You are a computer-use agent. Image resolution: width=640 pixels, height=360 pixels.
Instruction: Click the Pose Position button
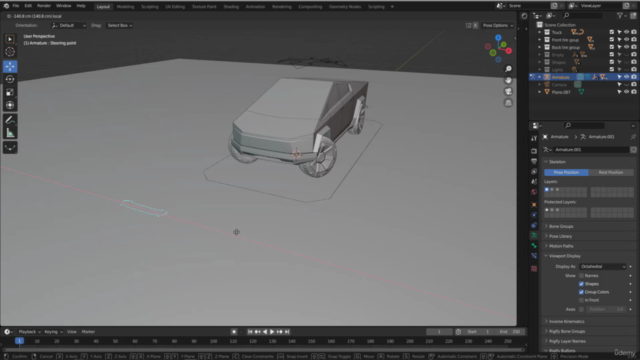(x=566, y=172)
